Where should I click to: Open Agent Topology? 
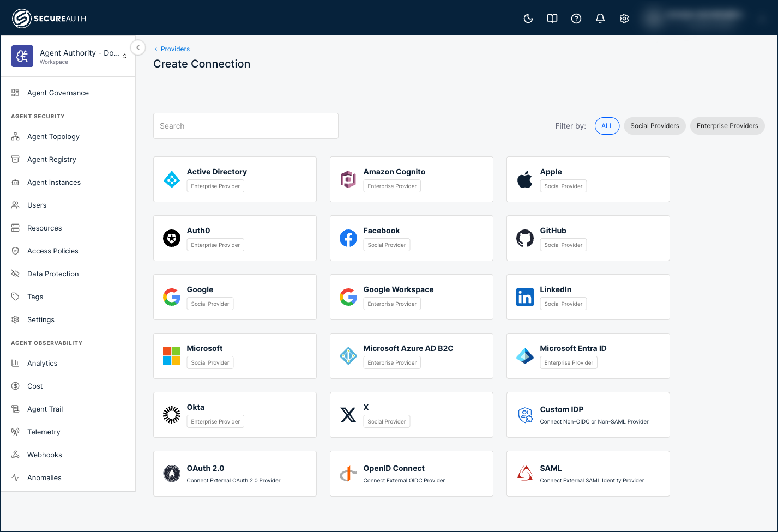click(53, 137)
